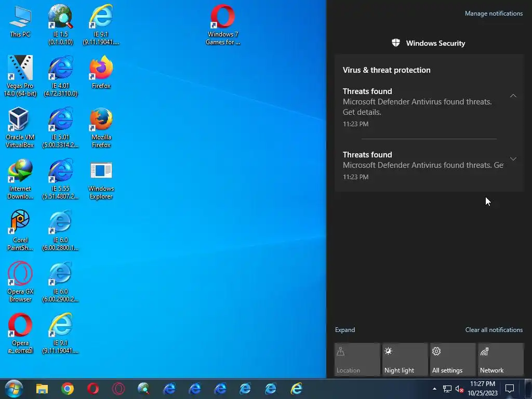Expand the second Threats found notification
This screenshot has height=399, width=532.
pyautogui.click(x=513, y=159)
